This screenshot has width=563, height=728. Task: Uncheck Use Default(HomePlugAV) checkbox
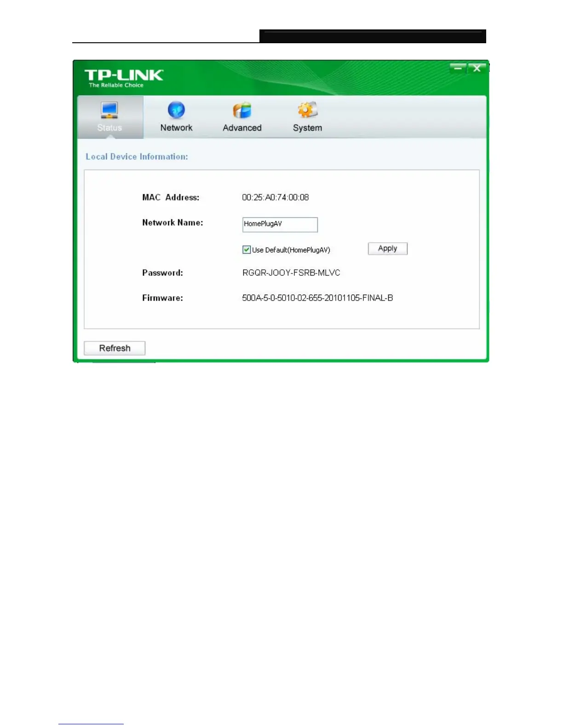pos(247,250)
